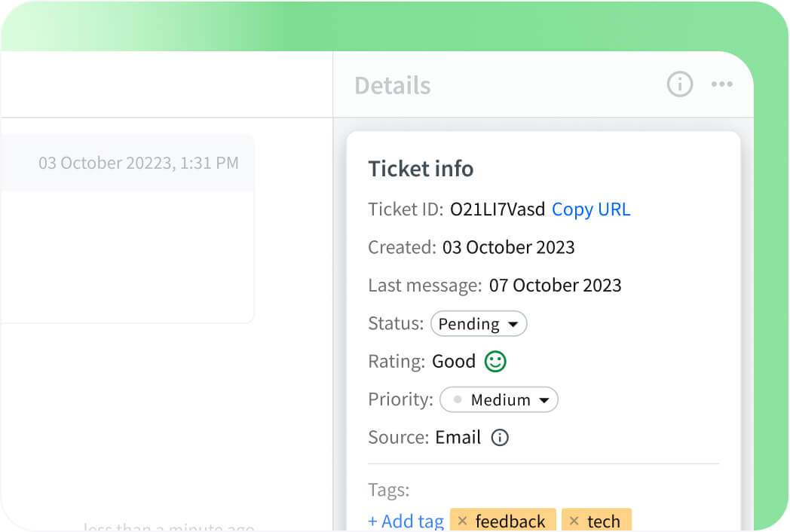
Task: Remove the feedback tag via its x icon
Action: 462,521
